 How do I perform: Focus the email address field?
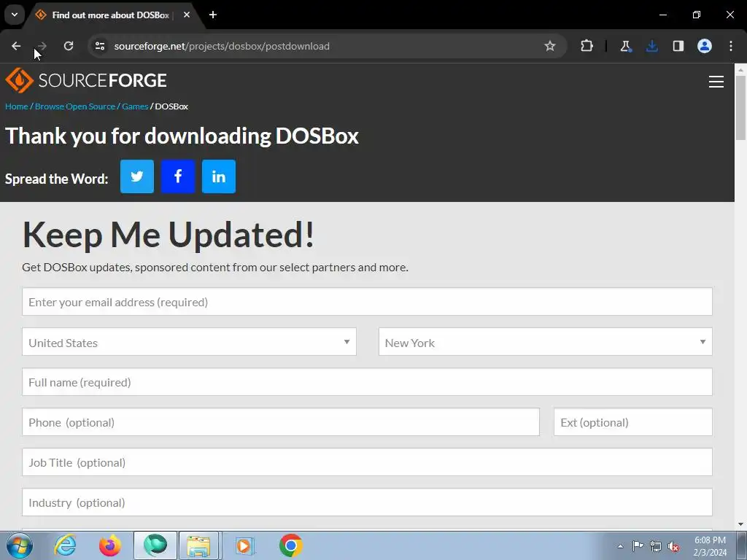click(x=368, y=301)
